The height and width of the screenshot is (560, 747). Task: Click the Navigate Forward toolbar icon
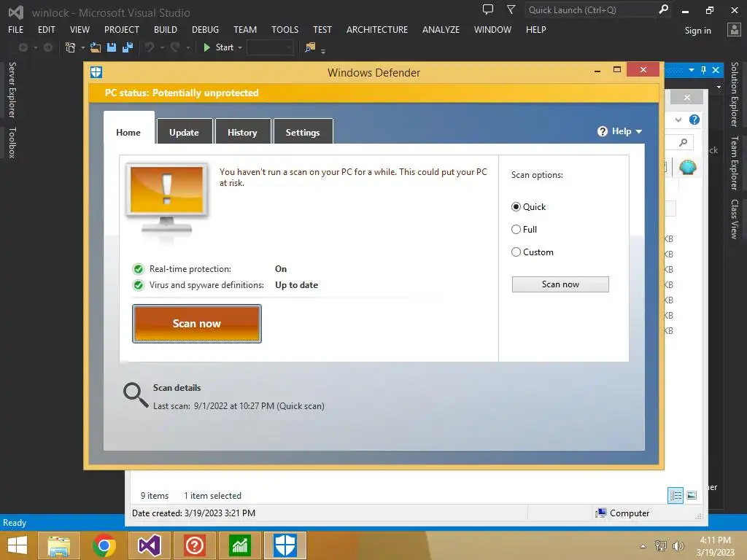click(48, 47)
